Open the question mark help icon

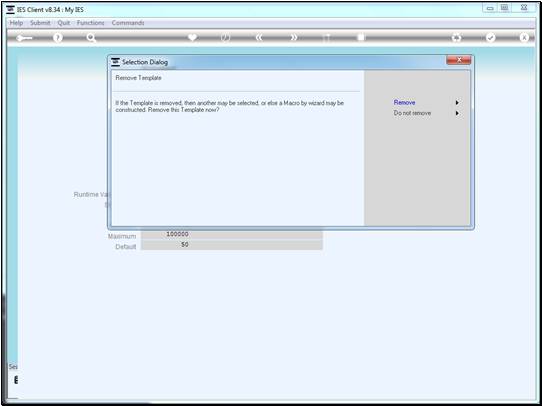click(x=58, y=38)
